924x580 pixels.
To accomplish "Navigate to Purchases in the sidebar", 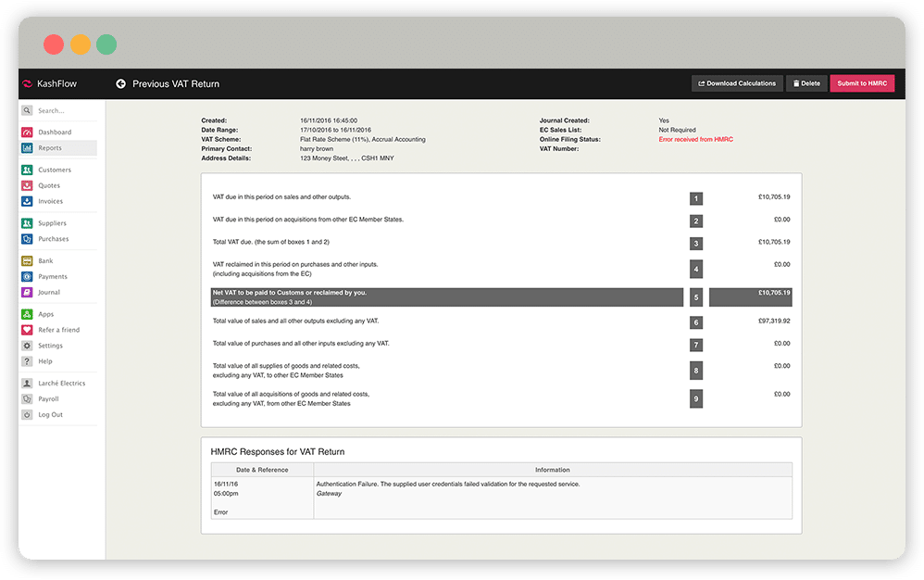I will point(53,239).
